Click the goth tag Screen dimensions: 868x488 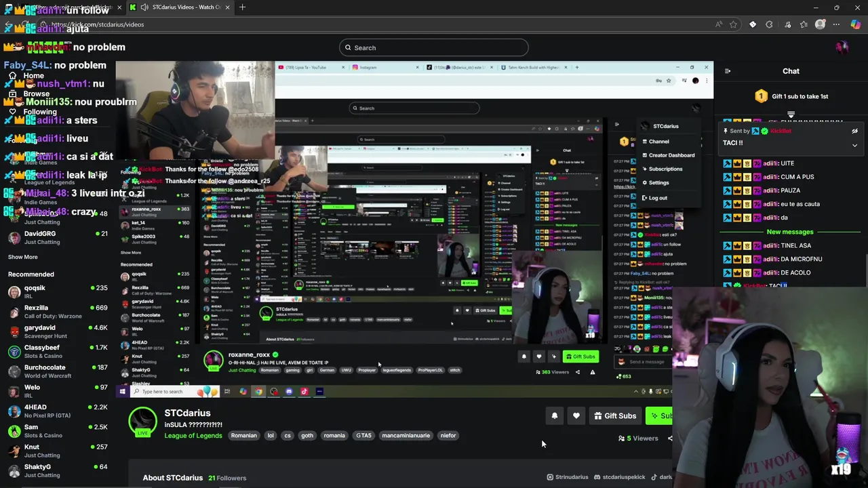click(307, 436)
